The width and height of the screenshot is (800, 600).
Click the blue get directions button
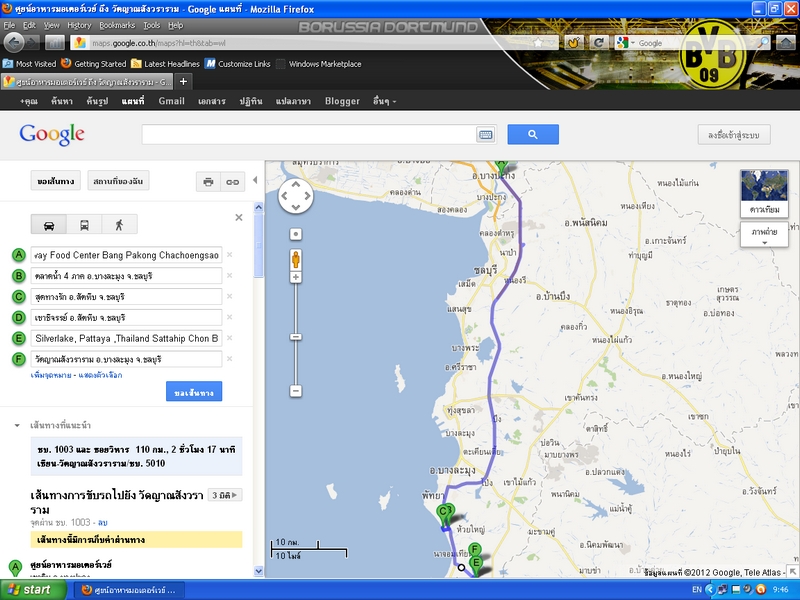tap(194, 391)
